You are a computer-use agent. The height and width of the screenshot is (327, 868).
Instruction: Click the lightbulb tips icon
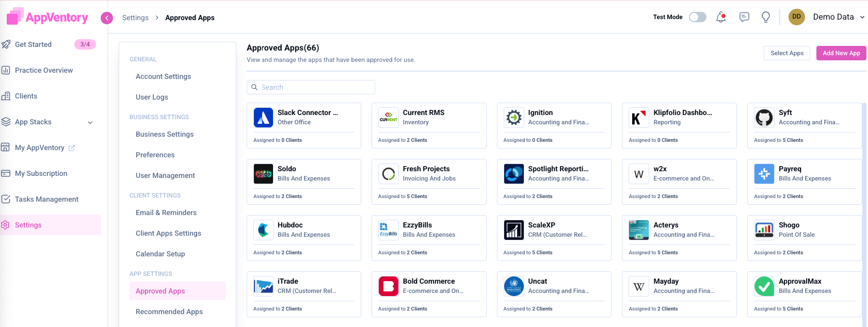point(766,17)
